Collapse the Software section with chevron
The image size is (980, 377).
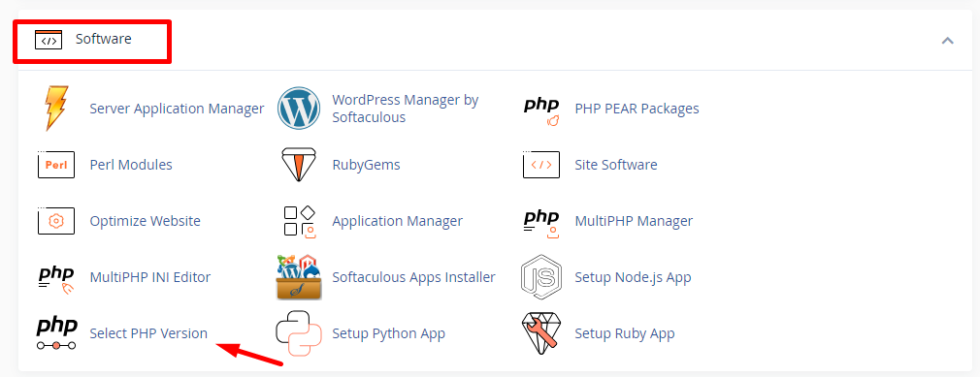[x=948, y=41]
